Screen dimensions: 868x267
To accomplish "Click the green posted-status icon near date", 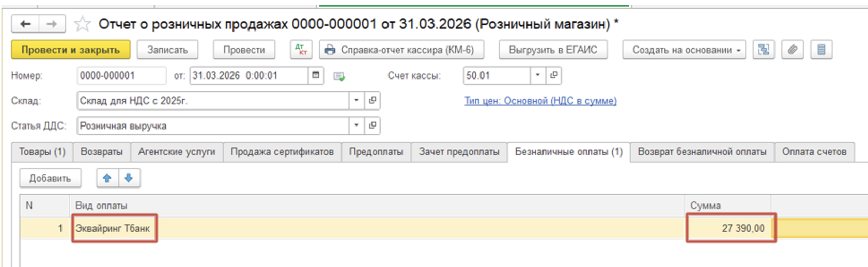I will coord(339,76).
